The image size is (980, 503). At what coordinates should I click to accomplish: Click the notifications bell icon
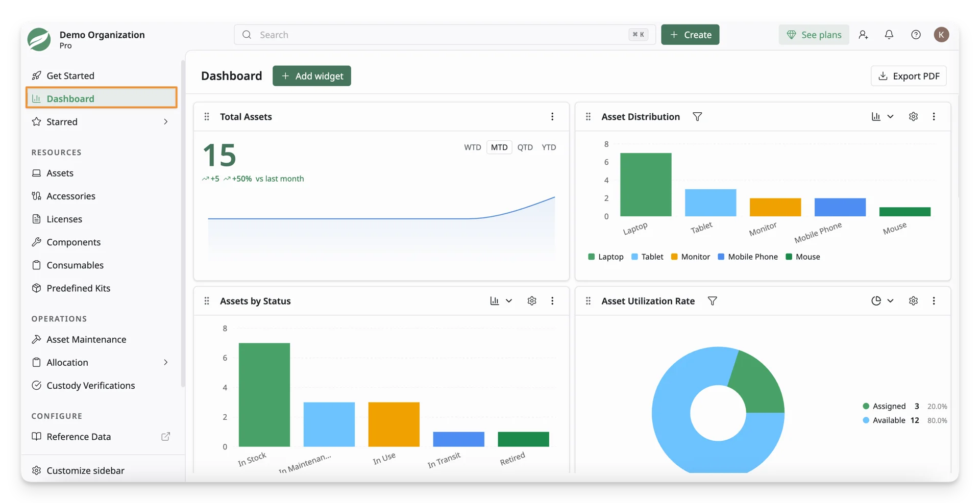pos(889,35)
